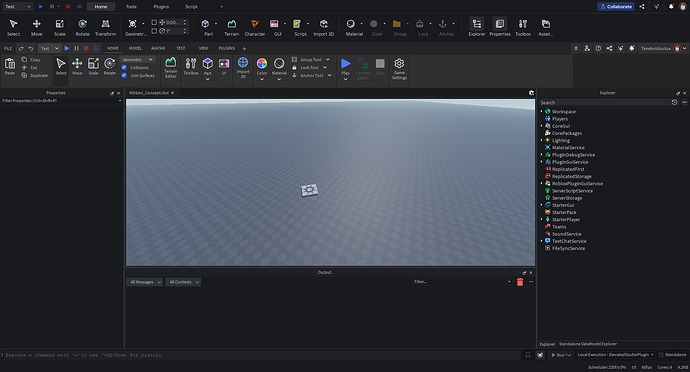Open the Terrain Editor
The height and width of the screenshot is (372, 690).
(171, 67)
